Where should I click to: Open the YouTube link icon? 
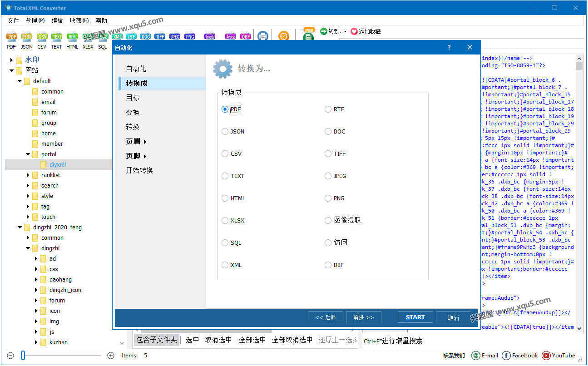pyautogui.click(x=546, y=356)
